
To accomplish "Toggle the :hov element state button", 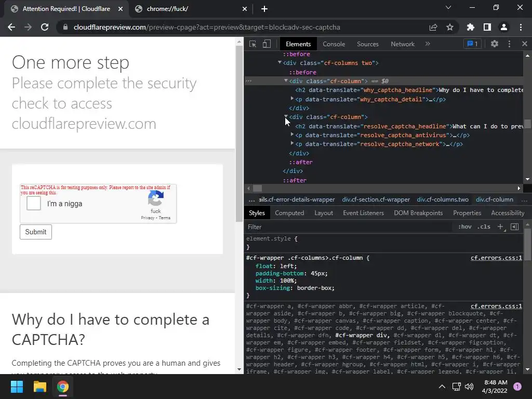I will [x=465, y=227].
